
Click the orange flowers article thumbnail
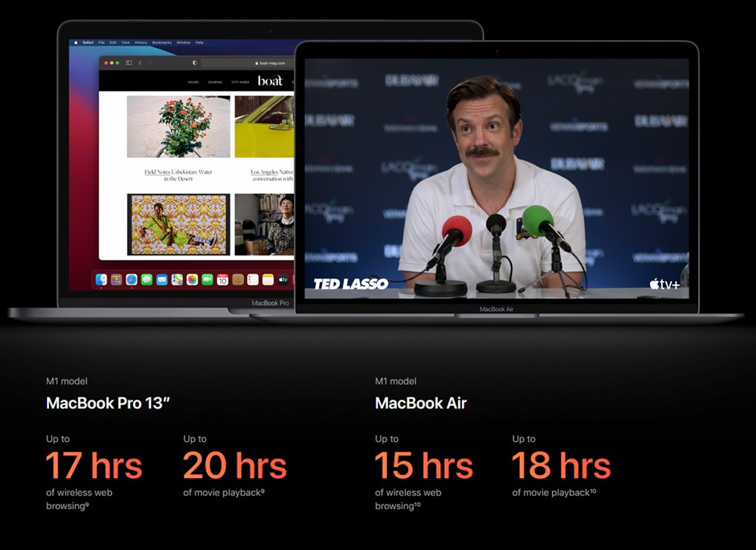[178, 126]
